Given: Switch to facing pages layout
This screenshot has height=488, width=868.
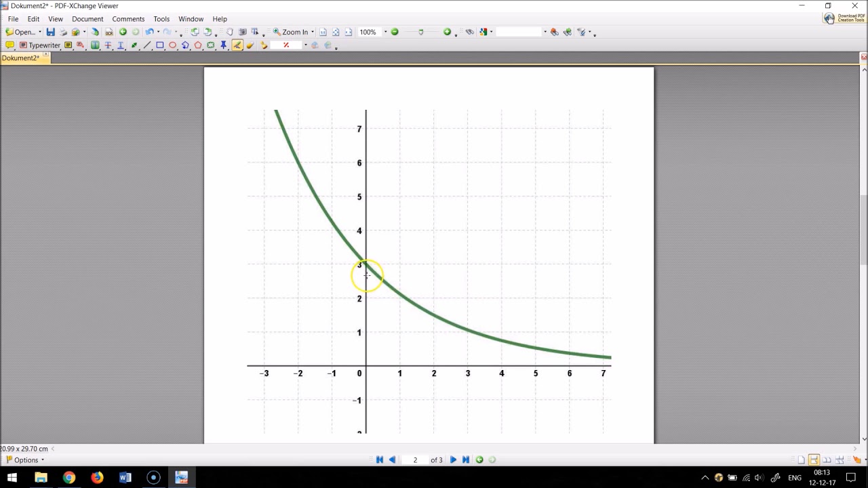Looking at the screenshot, I should pyautogui.click(x=827, y=460).
